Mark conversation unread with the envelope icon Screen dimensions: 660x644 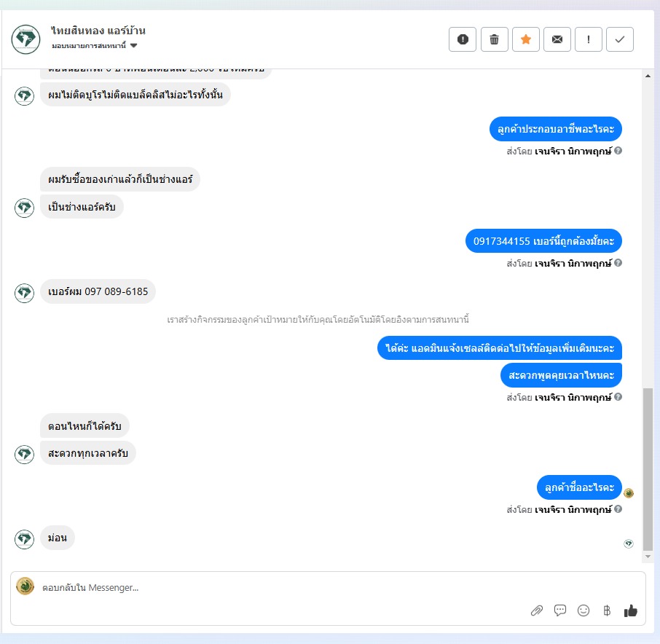point(557,39)
